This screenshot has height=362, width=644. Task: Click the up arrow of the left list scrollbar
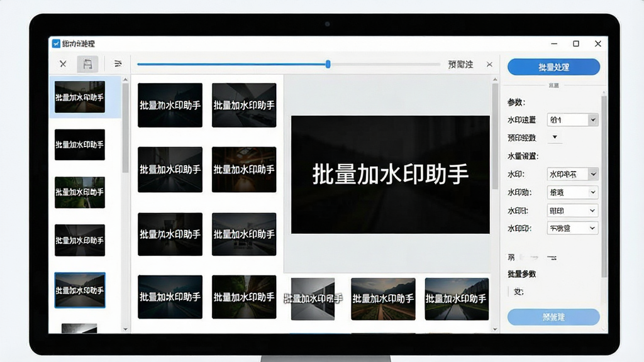pyautogui.click(x=125, y=79)
